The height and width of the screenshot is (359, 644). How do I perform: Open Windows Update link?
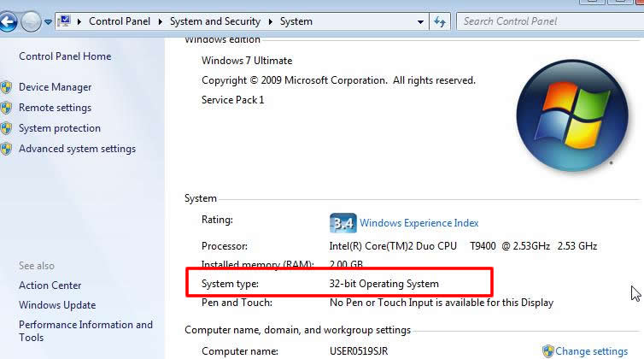(57, 305)
